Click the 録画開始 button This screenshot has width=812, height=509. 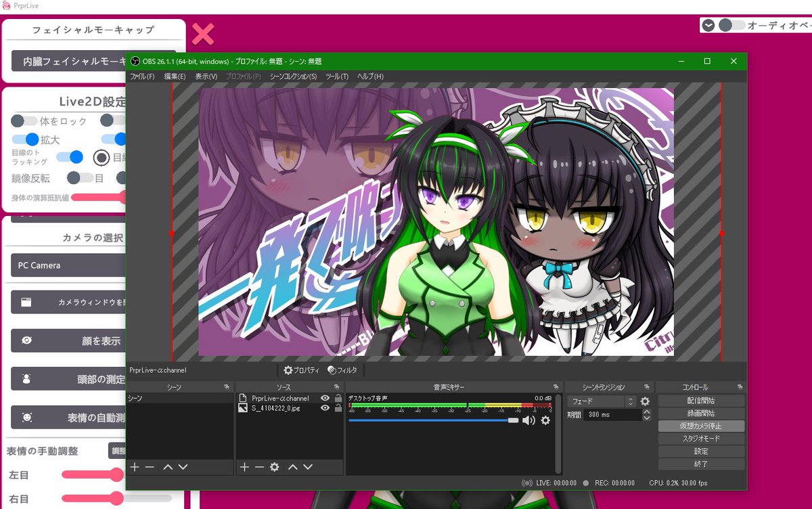click(701, 413)
